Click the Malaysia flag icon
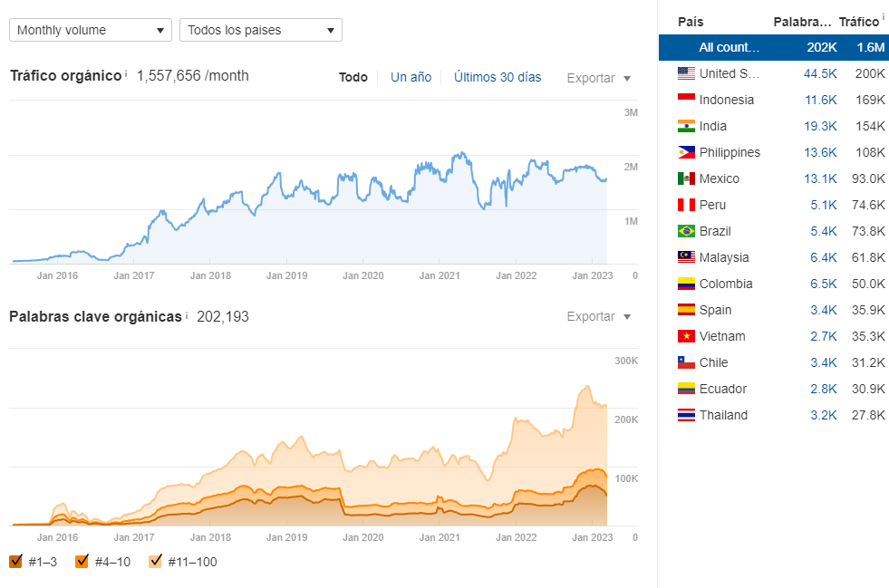This screenshot has height=588, width=889. (686, 257)
